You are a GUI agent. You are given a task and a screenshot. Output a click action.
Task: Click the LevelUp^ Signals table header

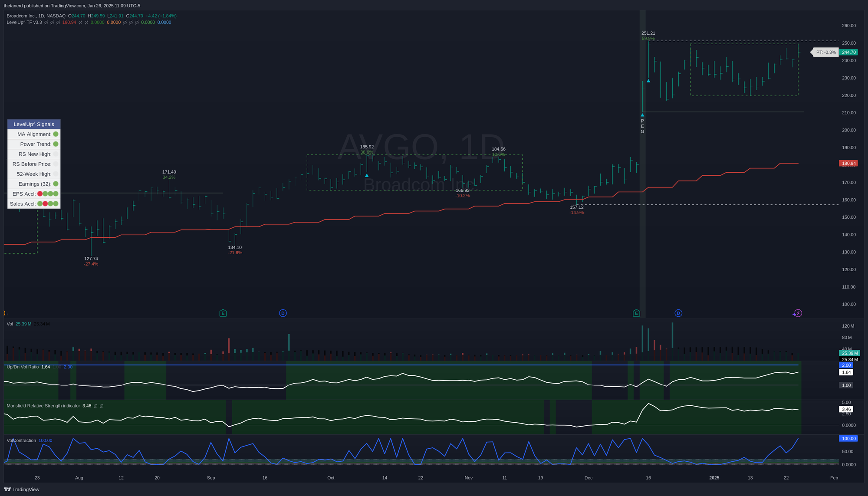34,124
